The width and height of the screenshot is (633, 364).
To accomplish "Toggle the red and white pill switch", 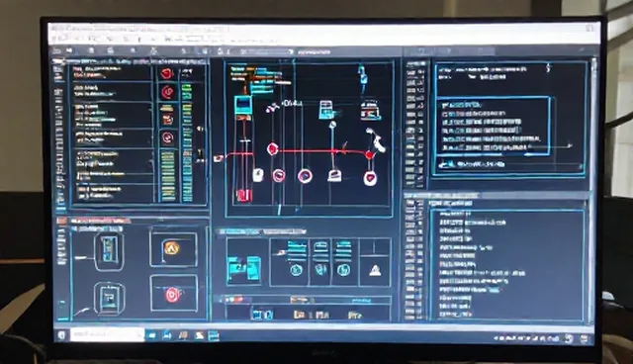I will click(x=233, y=300).
